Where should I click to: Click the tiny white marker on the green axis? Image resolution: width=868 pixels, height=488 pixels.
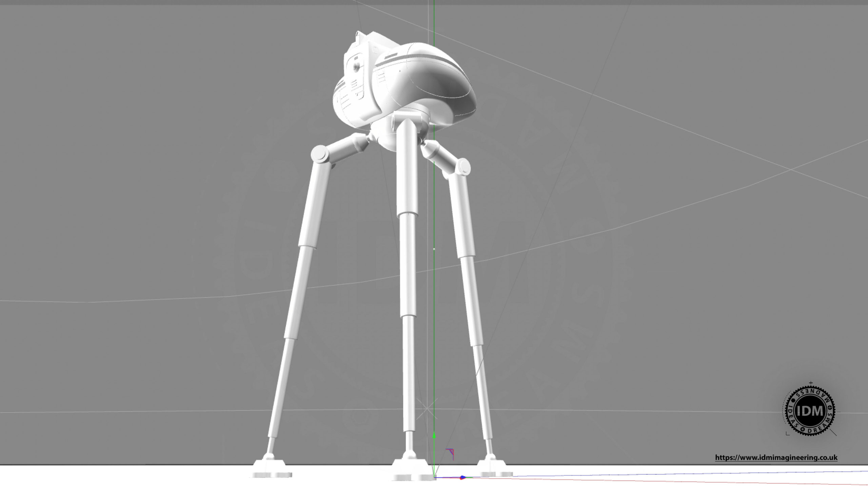pyautogui.click(x=434, y=249)
